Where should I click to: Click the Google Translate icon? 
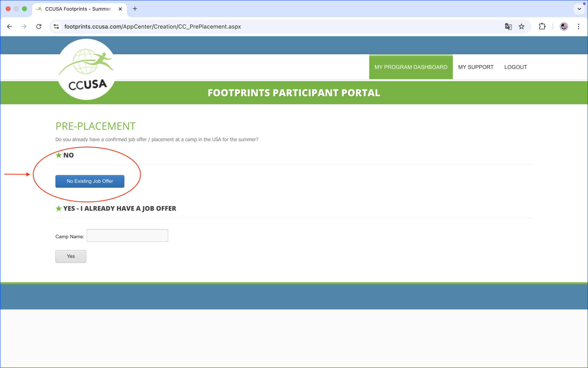point(508,26)
